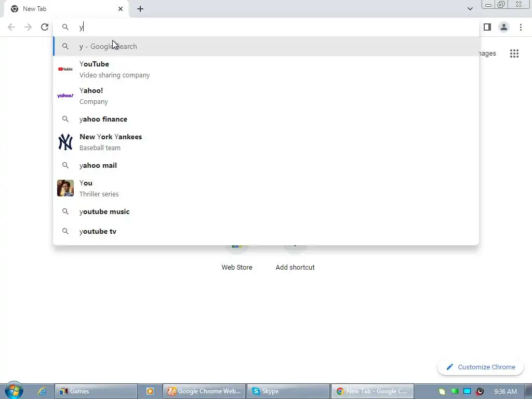Click search icon in address bar

(x=65, y=27)
